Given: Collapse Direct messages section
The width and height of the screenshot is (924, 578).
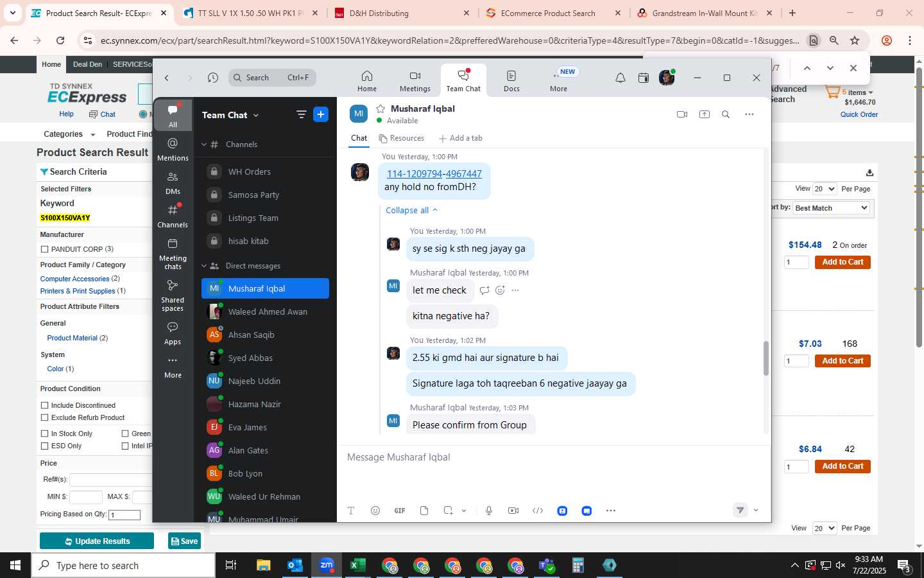Looking at the screenshot, I should [204, 266].
